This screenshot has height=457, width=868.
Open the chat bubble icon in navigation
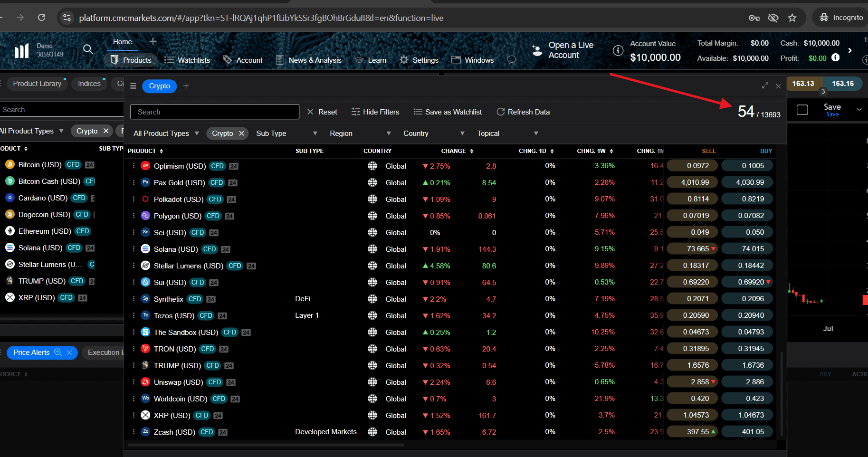[512, 60]
